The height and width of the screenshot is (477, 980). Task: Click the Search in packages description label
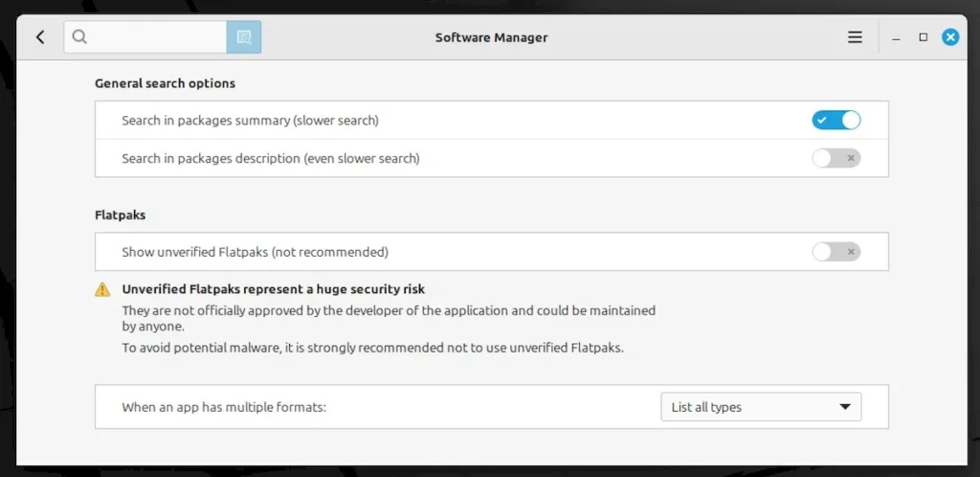coord(271,158)
